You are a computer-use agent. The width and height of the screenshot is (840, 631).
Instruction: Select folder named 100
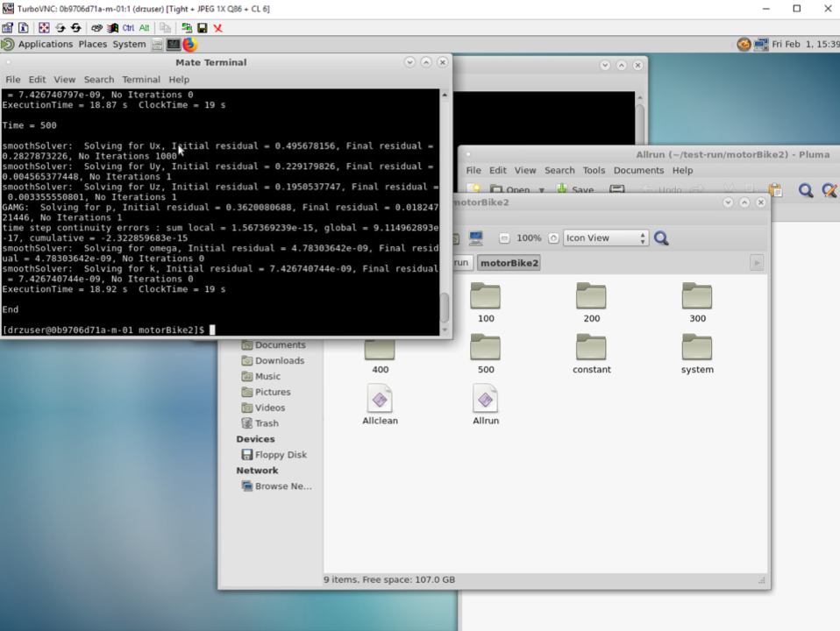click(x=486, y=302)
